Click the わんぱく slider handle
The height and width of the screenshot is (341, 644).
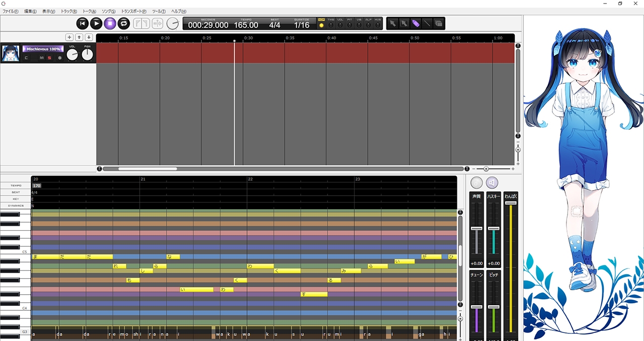[x=510, y=203]
